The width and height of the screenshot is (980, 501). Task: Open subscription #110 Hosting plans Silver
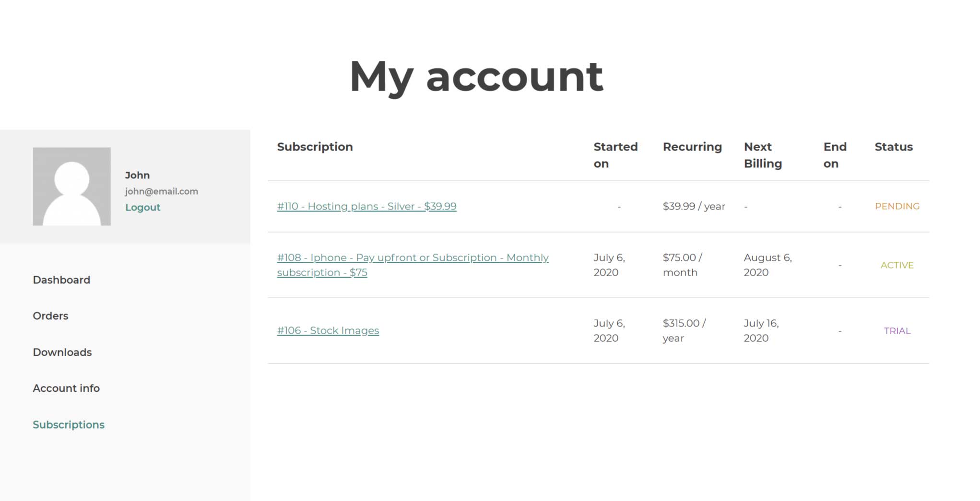(x=366, y=207)
